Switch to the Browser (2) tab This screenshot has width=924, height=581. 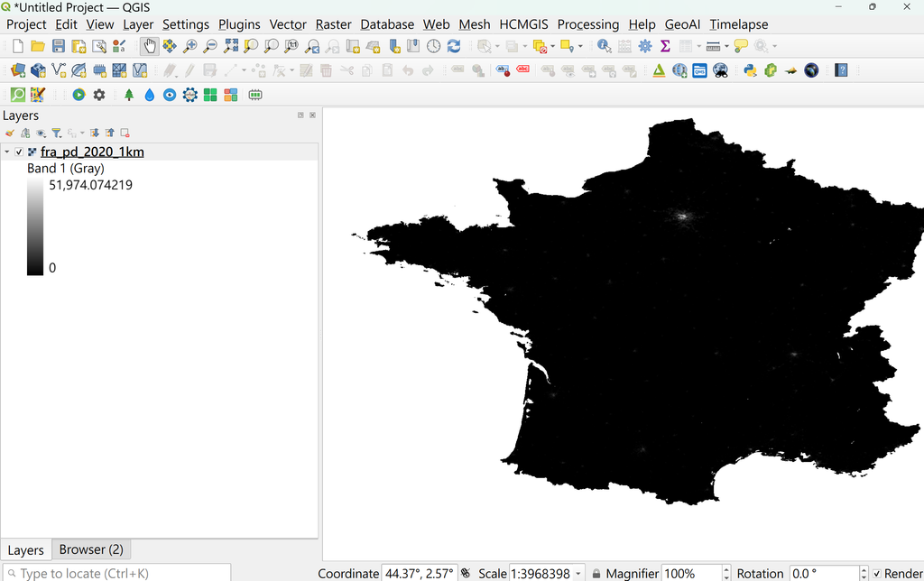(91, 549)
